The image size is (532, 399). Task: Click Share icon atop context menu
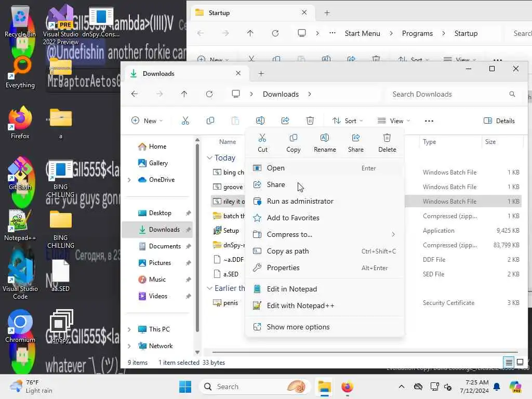[355, 143]
